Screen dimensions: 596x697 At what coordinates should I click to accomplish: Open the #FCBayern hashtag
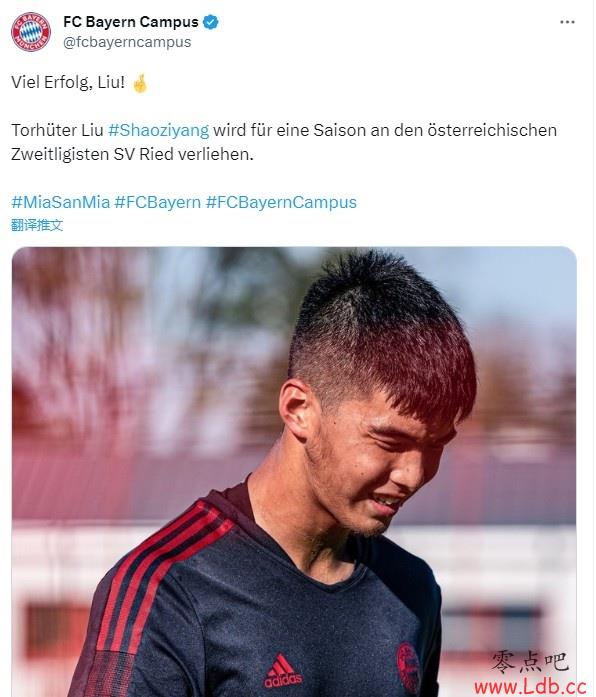click(x=158, y=202)
